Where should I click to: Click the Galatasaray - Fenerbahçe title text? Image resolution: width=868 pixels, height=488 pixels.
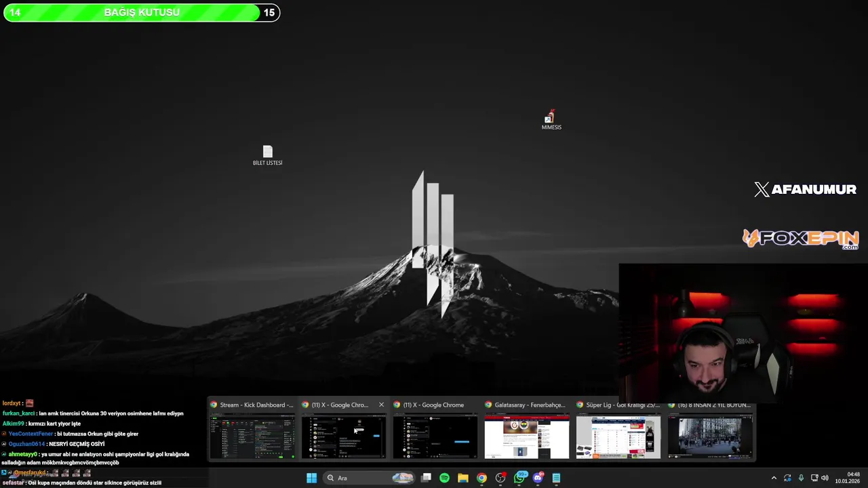(x=530, y=405)
